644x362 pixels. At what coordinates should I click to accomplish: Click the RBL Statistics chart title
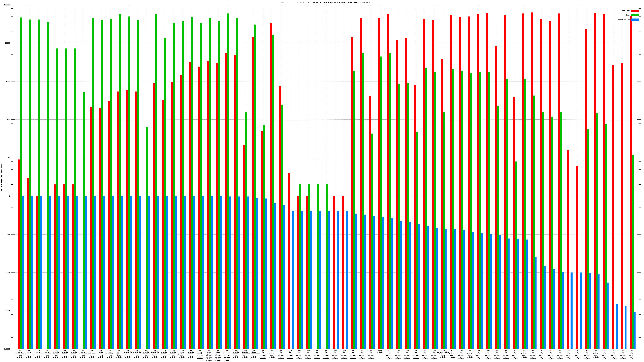(325, 2)
